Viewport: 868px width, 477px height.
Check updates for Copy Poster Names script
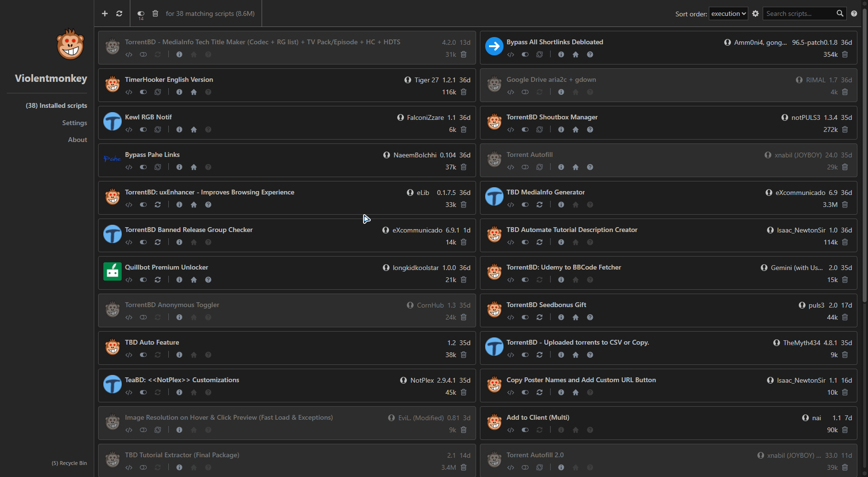[x=540, y=392]
